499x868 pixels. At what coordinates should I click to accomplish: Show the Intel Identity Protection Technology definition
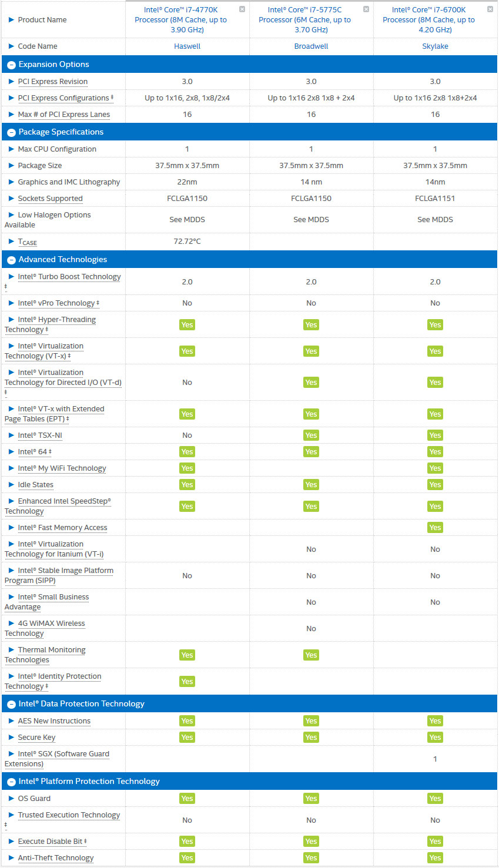pyautogui.click(x=53, y=681)
